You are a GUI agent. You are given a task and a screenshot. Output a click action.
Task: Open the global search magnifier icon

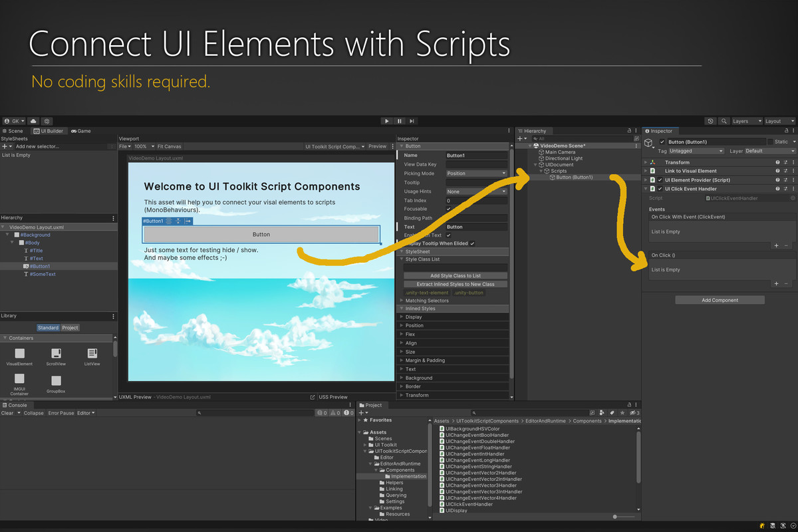click(724, 121)
